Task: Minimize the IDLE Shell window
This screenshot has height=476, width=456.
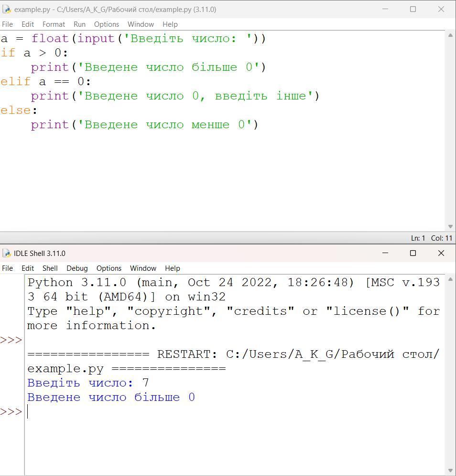Action: click(x=385, y=253)
